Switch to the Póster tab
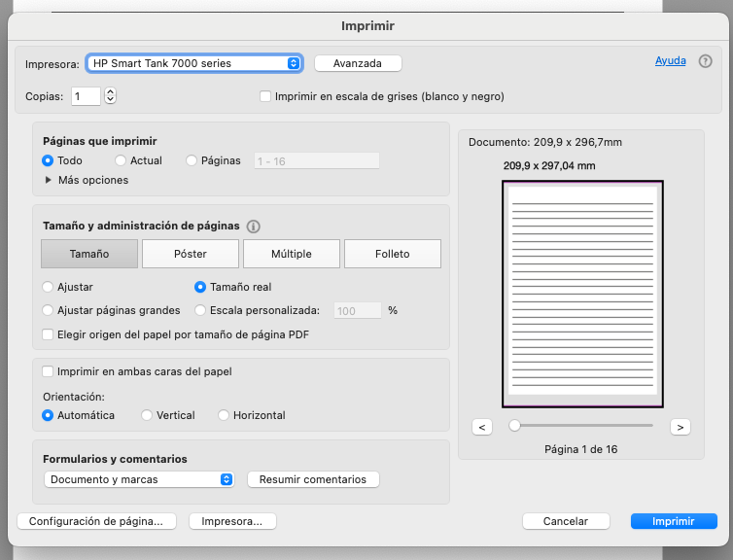Screen dimensions: 733x560 pos(191,254)
